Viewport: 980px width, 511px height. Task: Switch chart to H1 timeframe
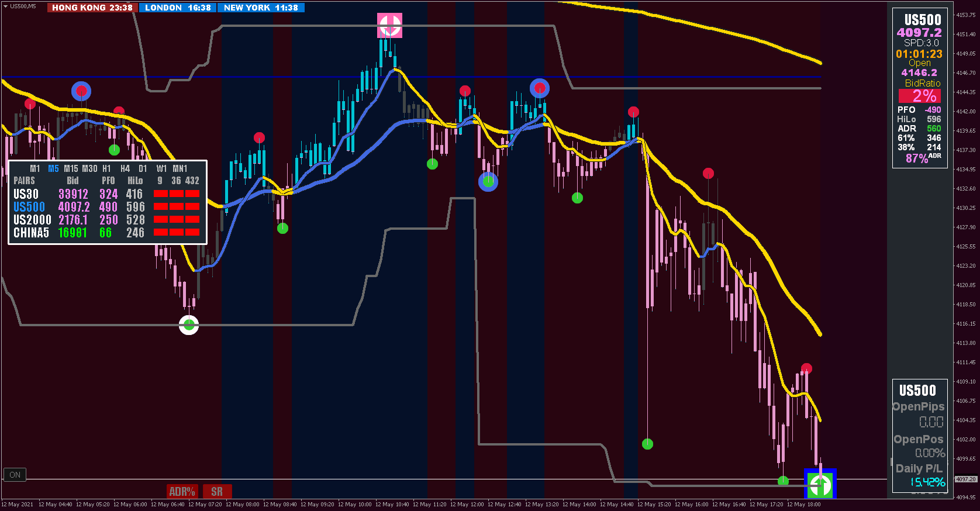pyautogui.click(x=106, y=168)
